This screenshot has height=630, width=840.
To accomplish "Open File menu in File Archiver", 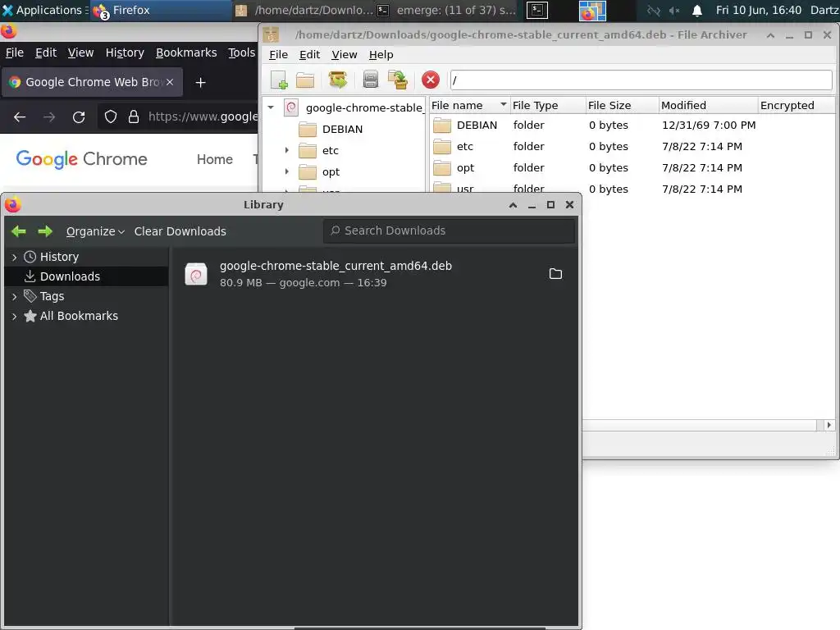I will click(278, 55).
